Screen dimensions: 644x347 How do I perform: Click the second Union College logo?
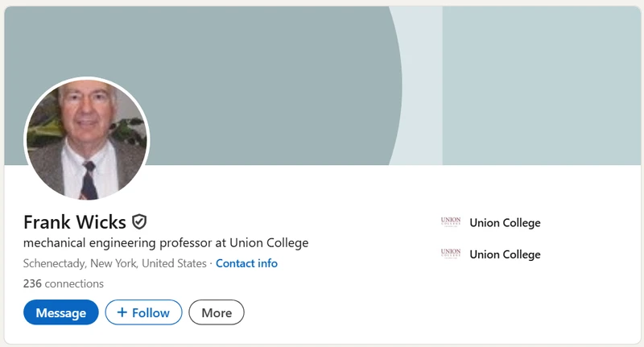[451, 254]
